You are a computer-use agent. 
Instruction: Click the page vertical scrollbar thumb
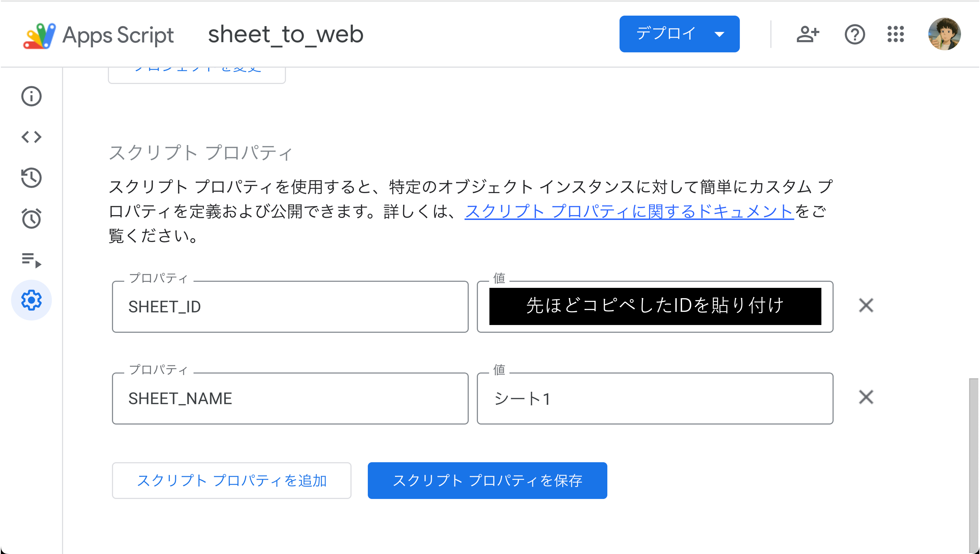point(973,465)
